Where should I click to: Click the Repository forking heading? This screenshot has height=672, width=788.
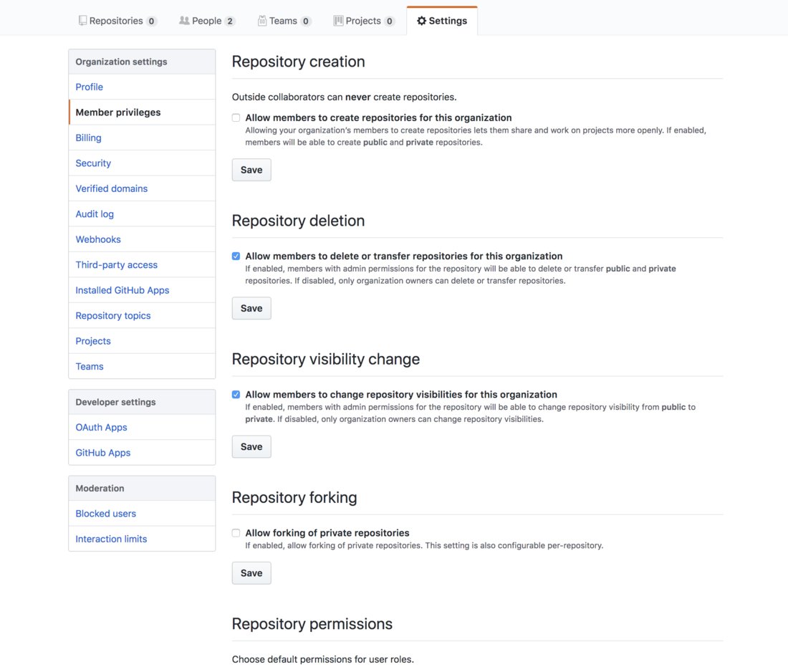294,497
